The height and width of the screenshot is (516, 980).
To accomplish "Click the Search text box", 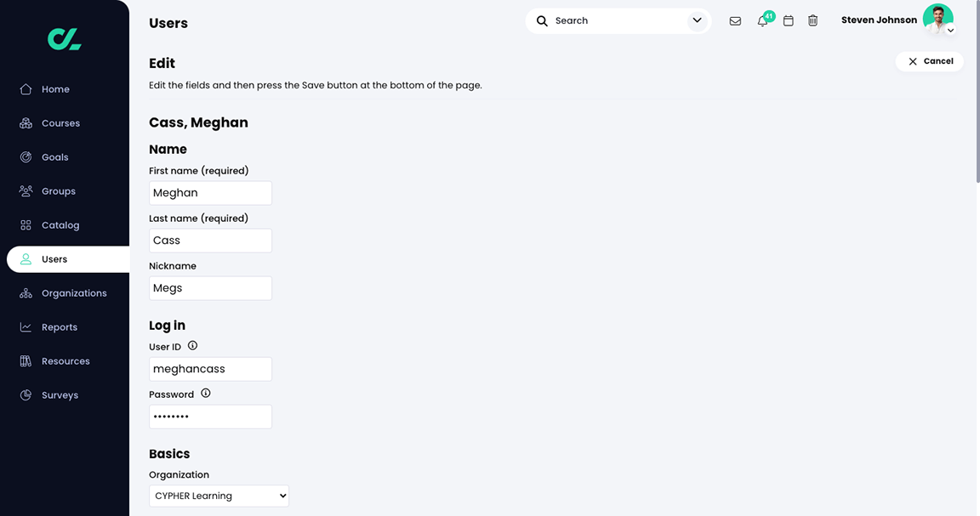I will (x=618, y=20).
